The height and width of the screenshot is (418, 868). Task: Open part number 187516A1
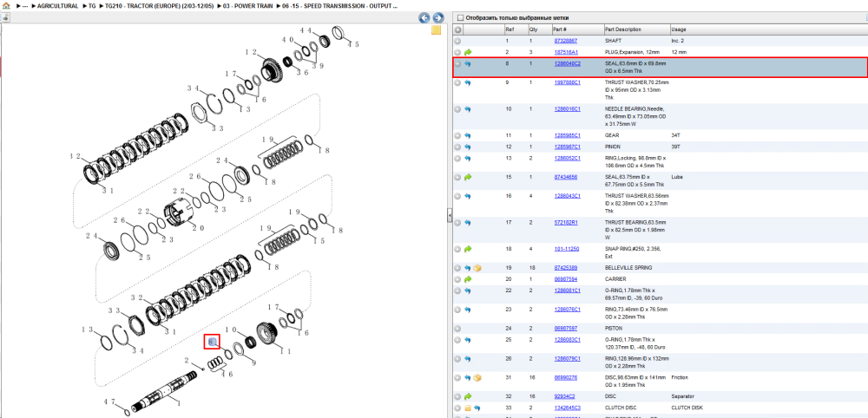click(x=565, y=52)
